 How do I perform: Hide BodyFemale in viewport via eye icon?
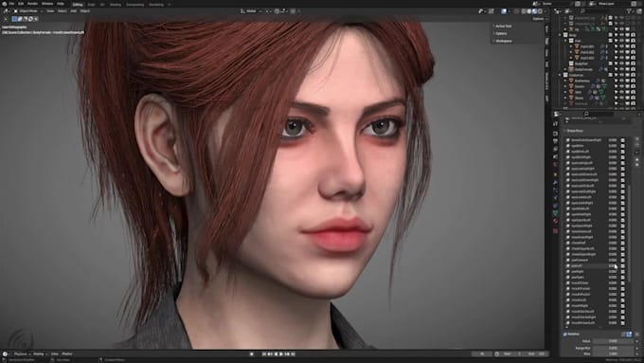(622, 69)
